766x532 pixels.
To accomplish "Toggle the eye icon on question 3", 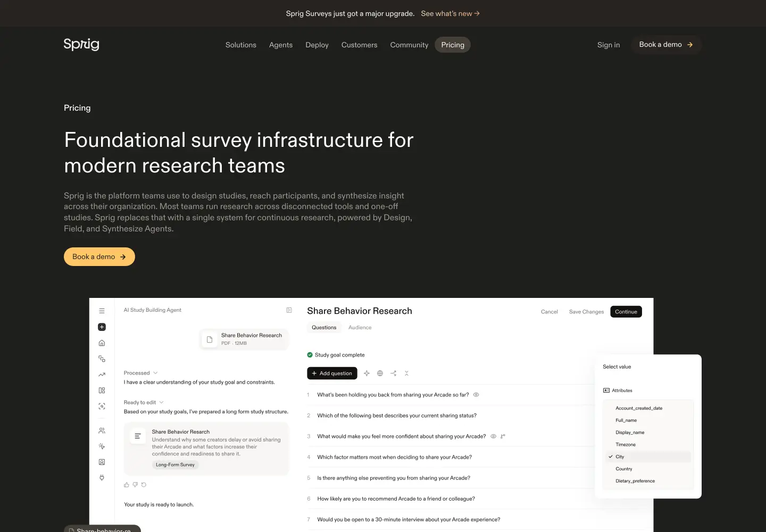I will [493, 436].
